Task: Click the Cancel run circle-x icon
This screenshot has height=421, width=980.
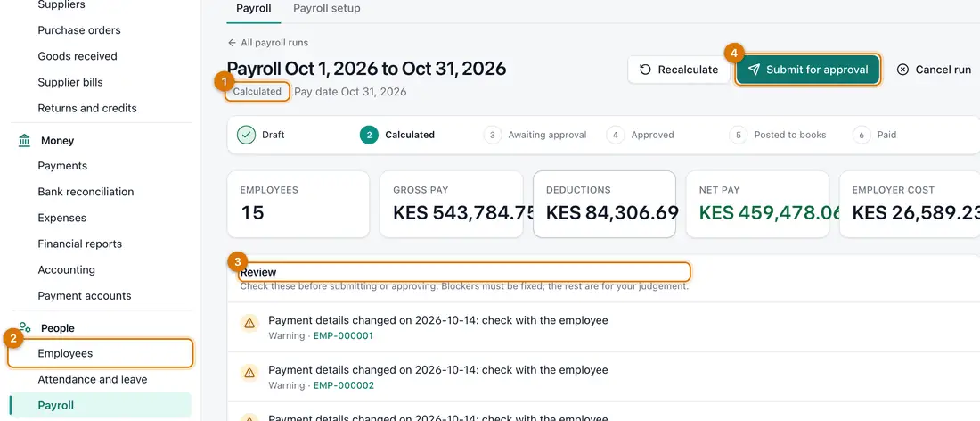Action: click(x=902, y=70)
